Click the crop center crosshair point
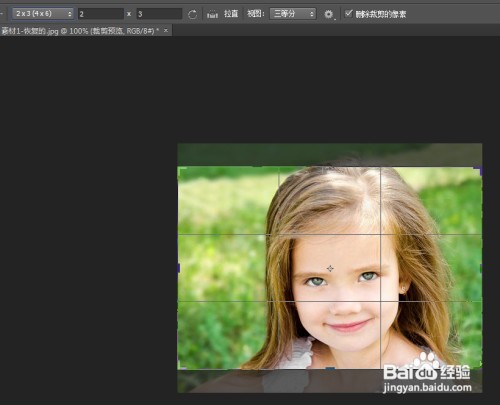Viewport: 500px width, 405px height. coord(330,268)
